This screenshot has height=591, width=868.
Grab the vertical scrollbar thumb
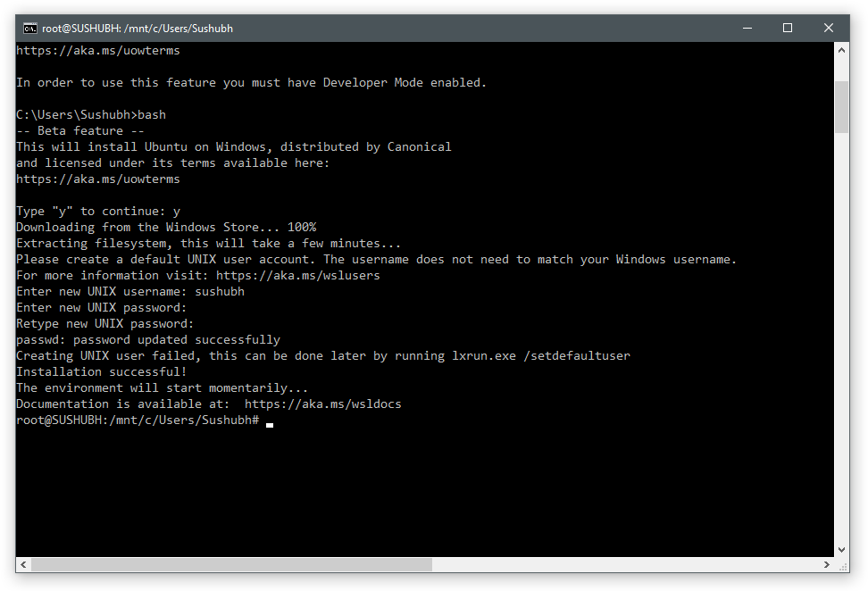click(x=842, y=105)
